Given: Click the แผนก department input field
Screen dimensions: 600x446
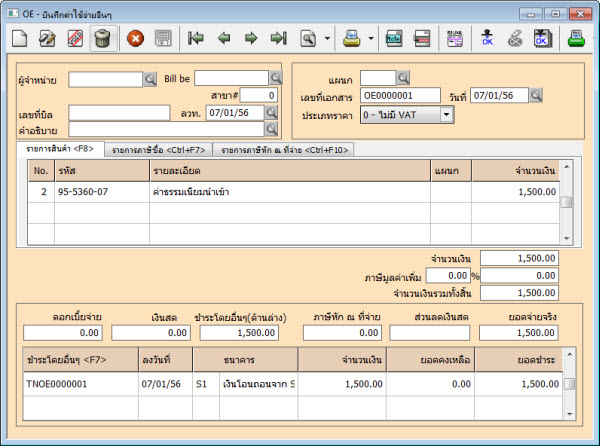Looking at the screenshot, I should (378, 78).
